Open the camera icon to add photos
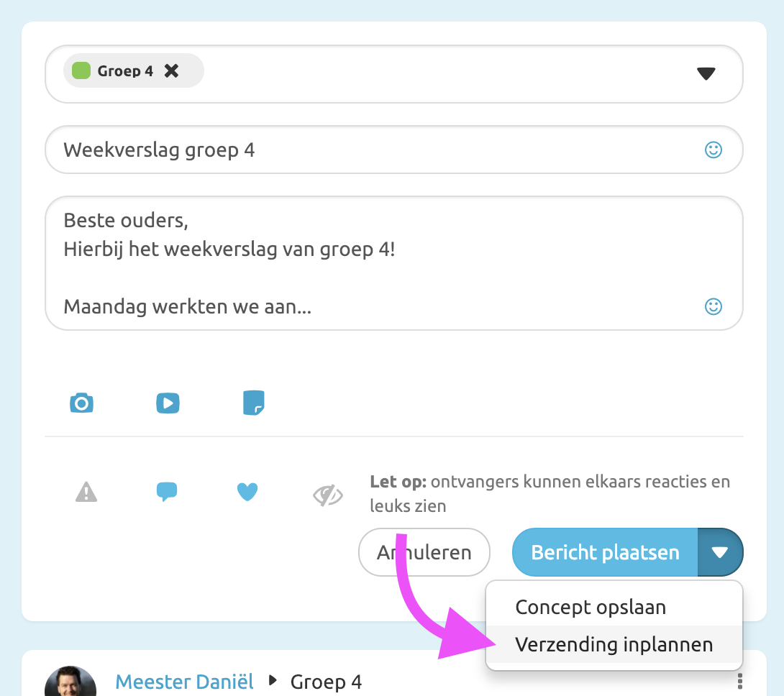 coord(81,403)
